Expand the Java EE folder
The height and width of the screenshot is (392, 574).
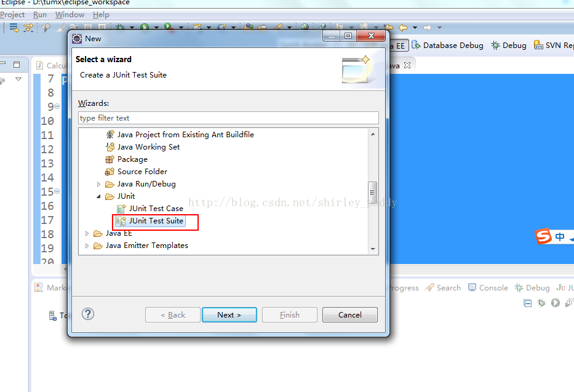coord(87,233)
